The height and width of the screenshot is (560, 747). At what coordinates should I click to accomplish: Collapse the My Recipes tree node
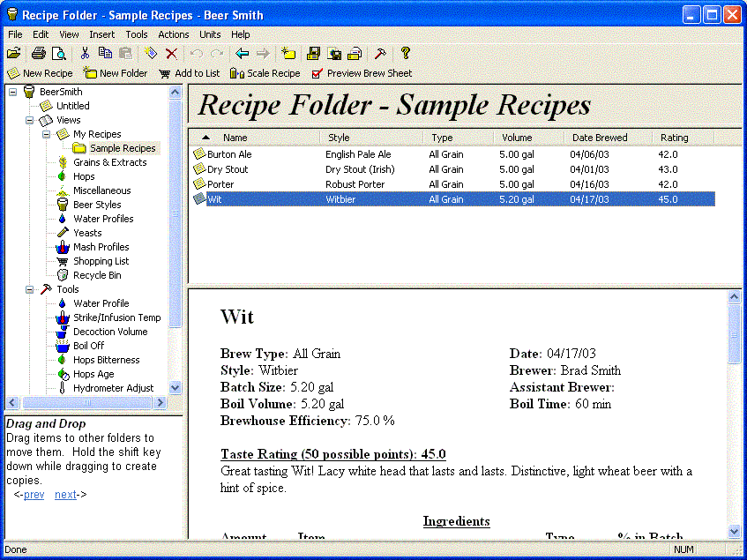pos(46,134)
